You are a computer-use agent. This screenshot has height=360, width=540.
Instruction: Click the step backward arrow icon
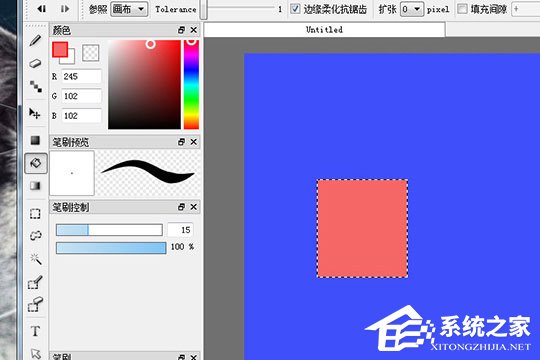(x=42, y=9)
